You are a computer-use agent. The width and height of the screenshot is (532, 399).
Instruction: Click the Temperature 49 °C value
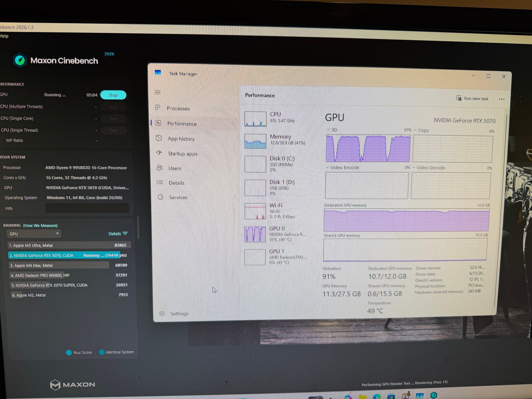[x=375, y=311]
